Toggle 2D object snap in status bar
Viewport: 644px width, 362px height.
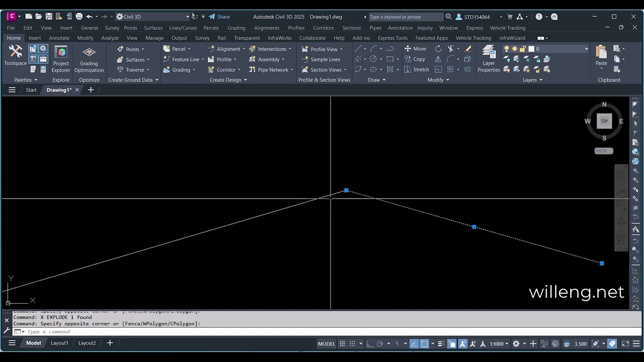(425, 344)
